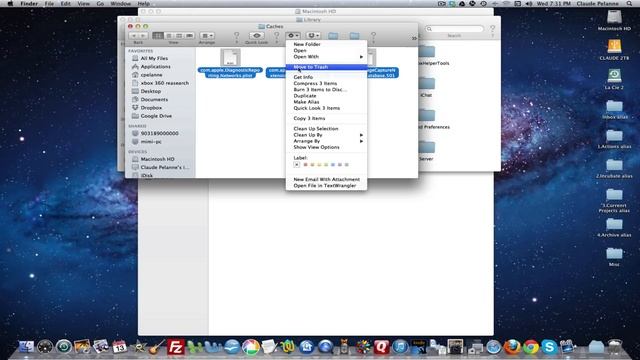Open the Action gear dropdown in toolbar
Image resolution: width=640 pixels, height=360 pixels.
[x=293, y=36]
